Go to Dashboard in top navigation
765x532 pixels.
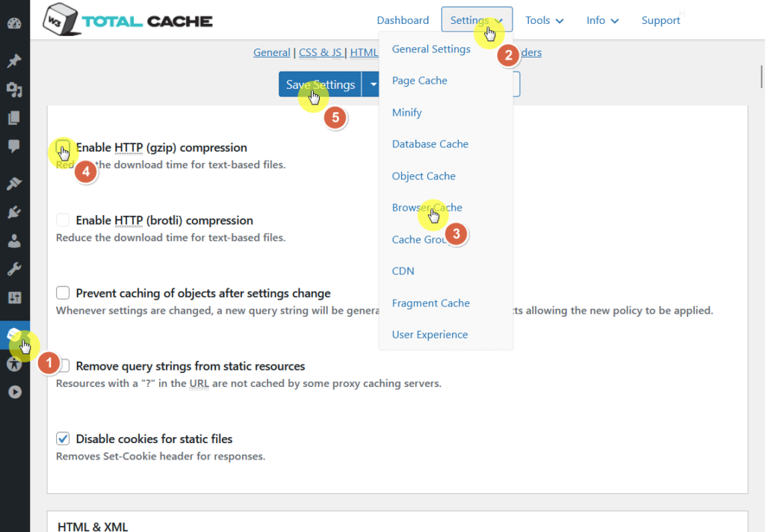403,20
